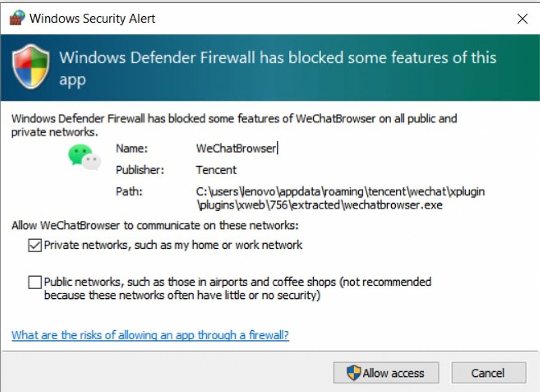Click the firewall icon in the title bar
The image size is (540, 392).
click(17, 19)
